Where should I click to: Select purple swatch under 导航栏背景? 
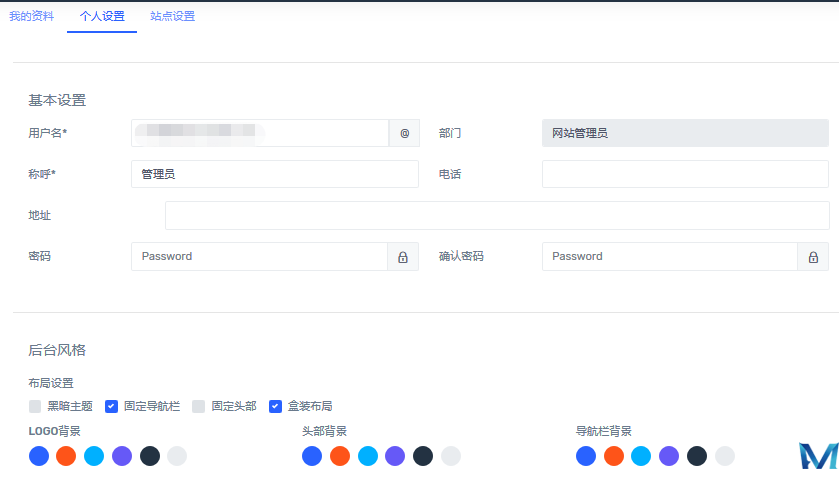tap(669, 456)
